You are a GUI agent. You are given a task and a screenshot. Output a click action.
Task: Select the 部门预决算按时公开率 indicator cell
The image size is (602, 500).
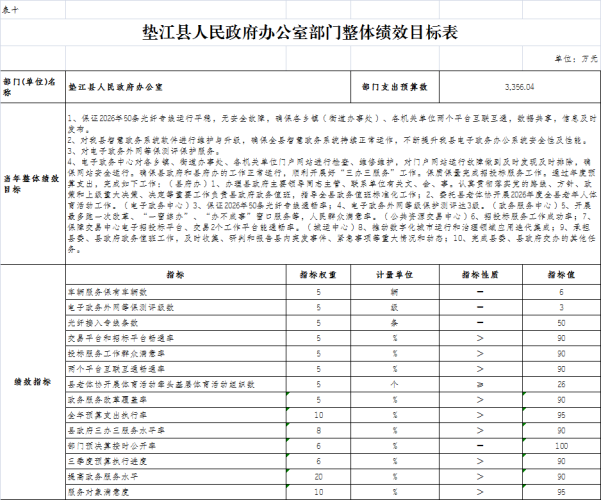coord(109,444)
